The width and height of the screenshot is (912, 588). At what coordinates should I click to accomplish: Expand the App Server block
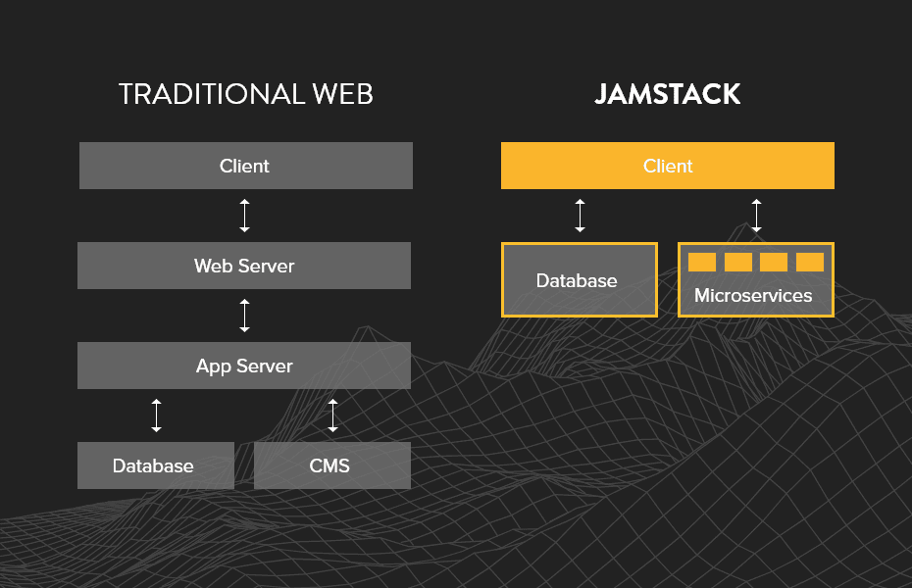coord(244,366)
